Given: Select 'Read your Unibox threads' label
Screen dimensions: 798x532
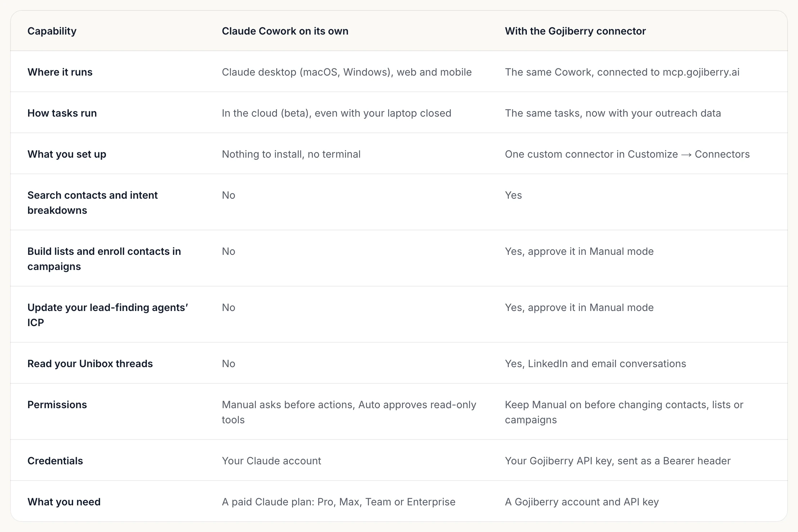Looking at the screenshot, I should (90, 364).
